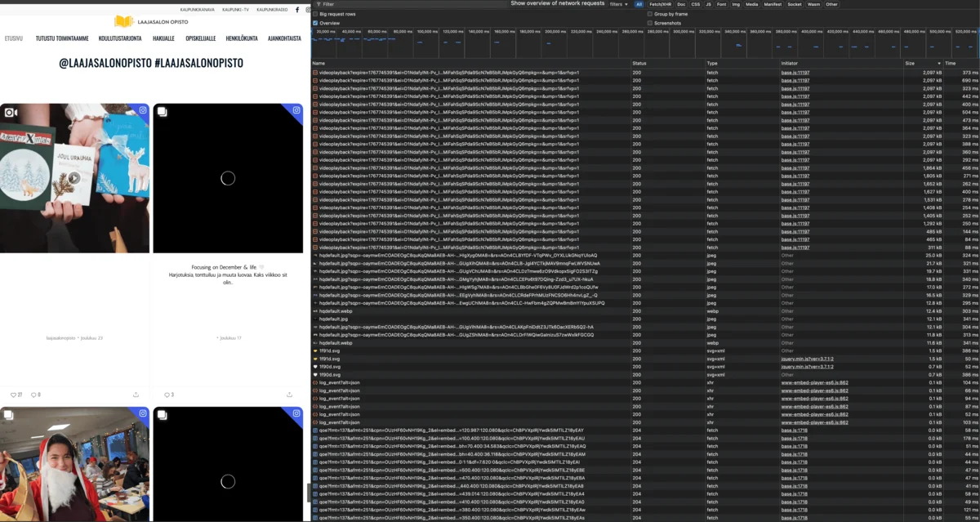
Task: Select the Img filter chip
Action: coord(737,4)
